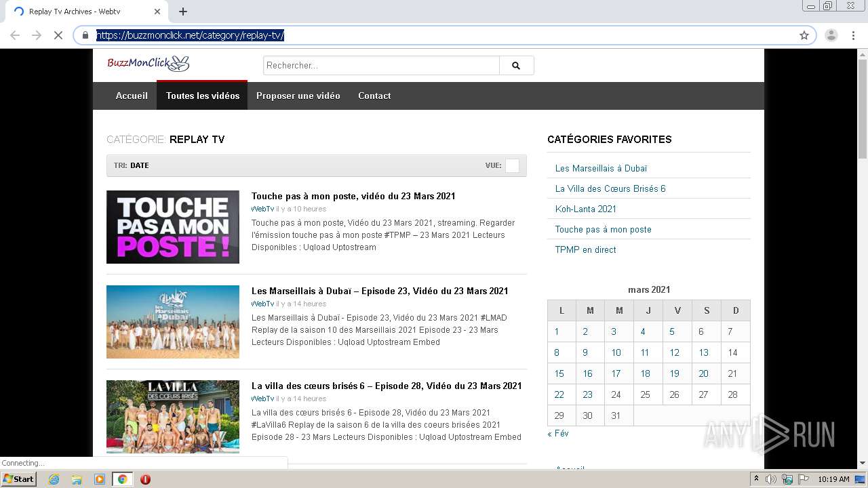Screen dimensions: 868x488
Task: Click the browser address bar URL
Action: pos(191,35)
